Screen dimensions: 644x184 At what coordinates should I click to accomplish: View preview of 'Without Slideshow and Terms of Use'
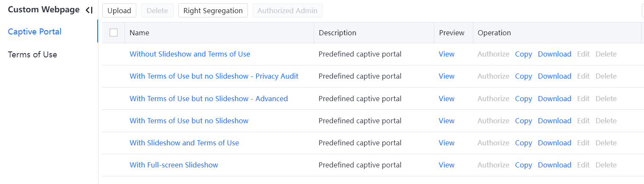447,54
